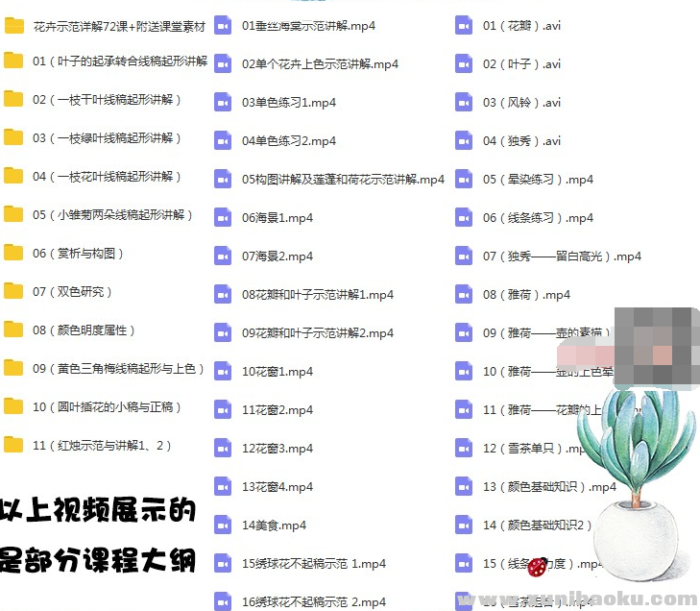Select file 10花窗1.mp4
The width and height of the screenshot is (700, 611).
278,372
